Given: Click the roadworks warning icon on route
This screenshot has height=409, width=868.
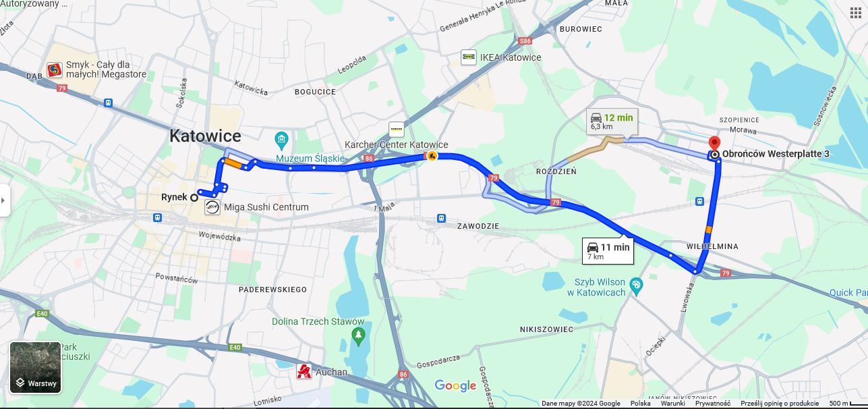Looking at the screenshot, I should tap(431, 157).
